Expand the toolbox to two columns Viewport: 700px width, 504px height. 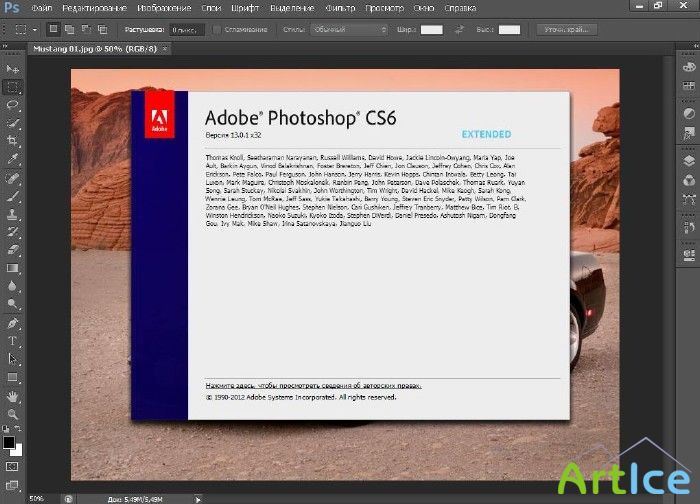(5, 46)
